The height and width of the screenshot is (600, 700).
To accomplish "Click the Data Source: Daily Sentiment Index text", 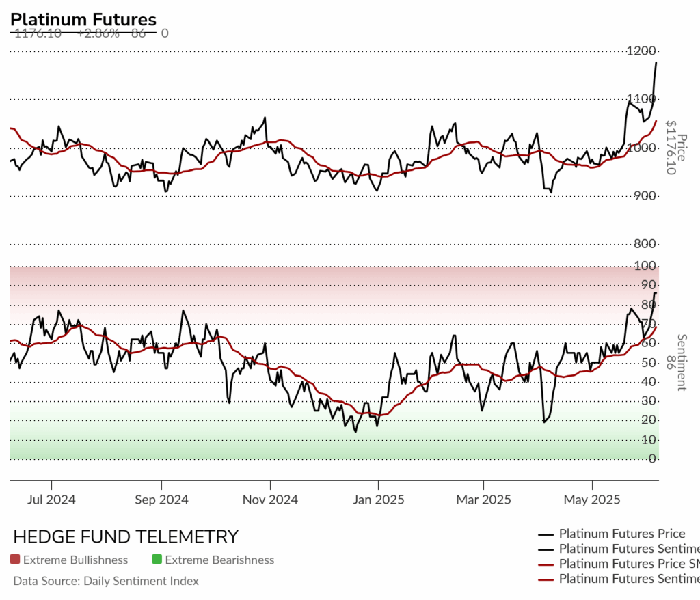I will click(106, 581).
